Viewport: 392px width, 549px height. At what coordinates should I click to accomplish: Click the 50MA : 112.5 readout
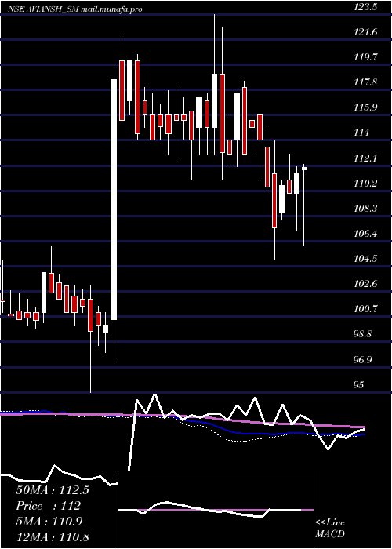pyautogui.click(x=53, y=490)
